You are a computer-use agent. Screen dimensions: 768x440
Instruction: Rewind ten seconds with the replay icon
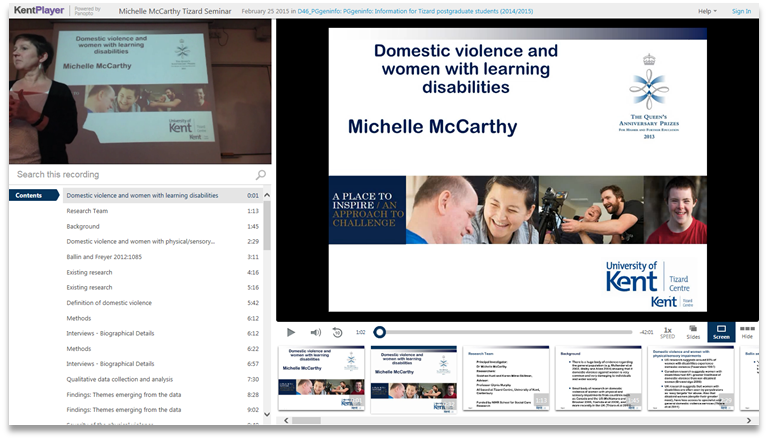coord(337,332)
